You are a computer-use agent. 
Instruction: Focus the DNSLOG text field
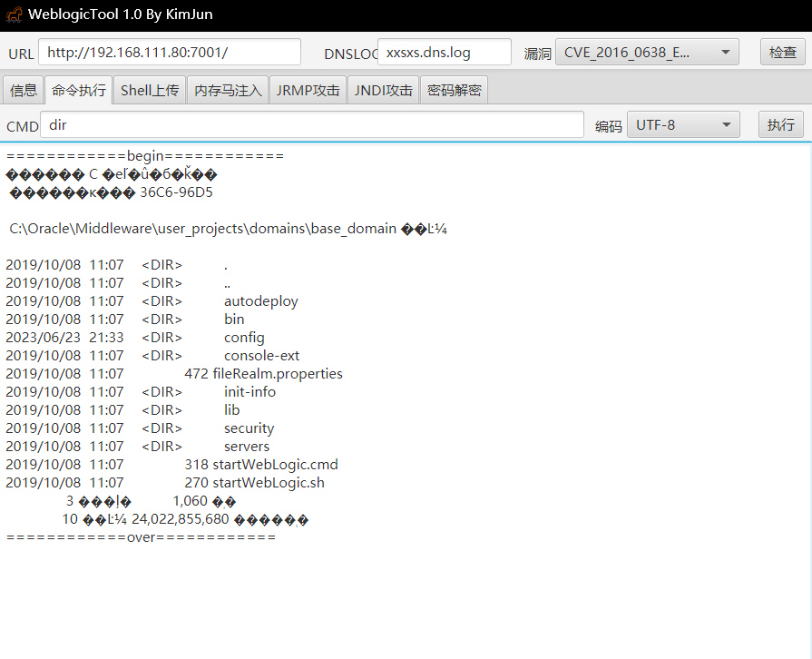pyautogui.click(x=445, y=53)
